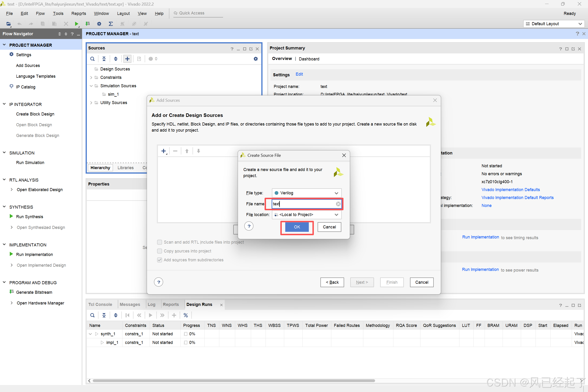Image resolution: width=588 pixels, height=392 pixels.
Task: Click horizontal scrollbar in Design Runs panel
Action: coord(234,381)
